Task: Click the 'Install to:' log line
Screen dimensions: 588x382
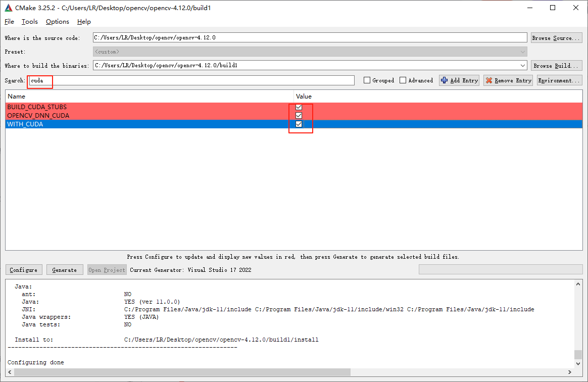Action: click(167, 340)
